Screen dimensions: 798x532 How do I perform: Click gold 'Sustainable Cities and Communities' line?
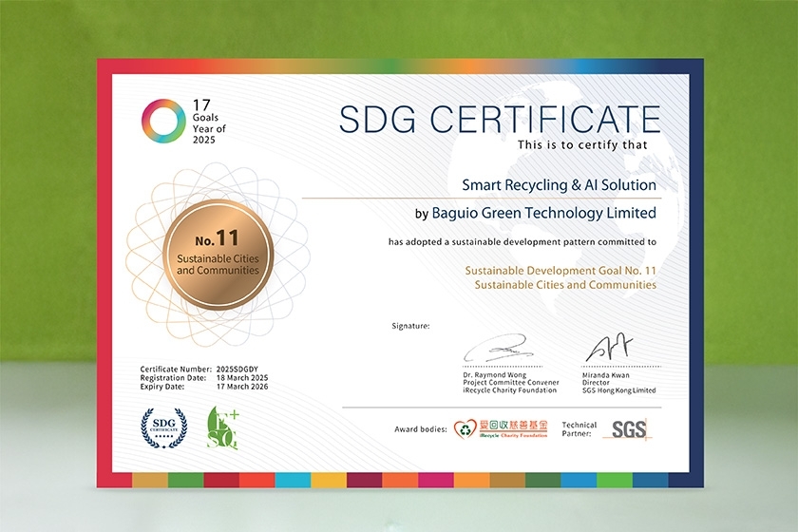coord(565,285)
